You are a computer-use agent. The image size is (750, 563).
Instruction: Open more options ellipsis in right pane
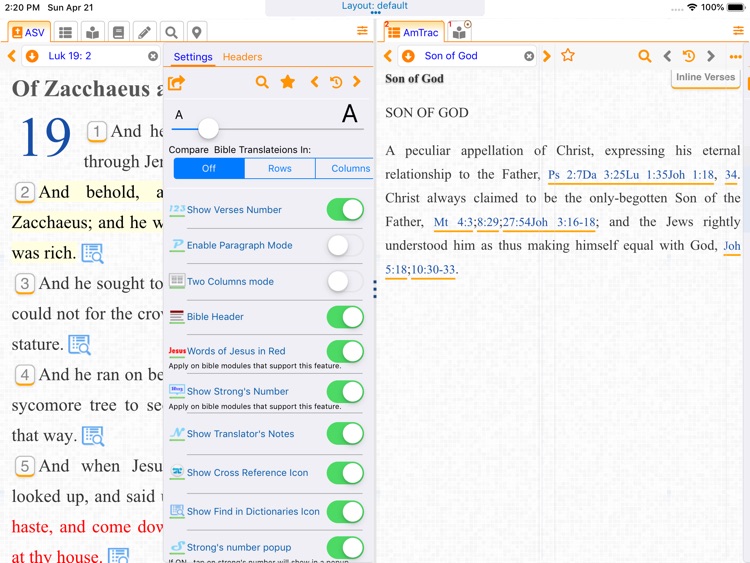(736, 57)
